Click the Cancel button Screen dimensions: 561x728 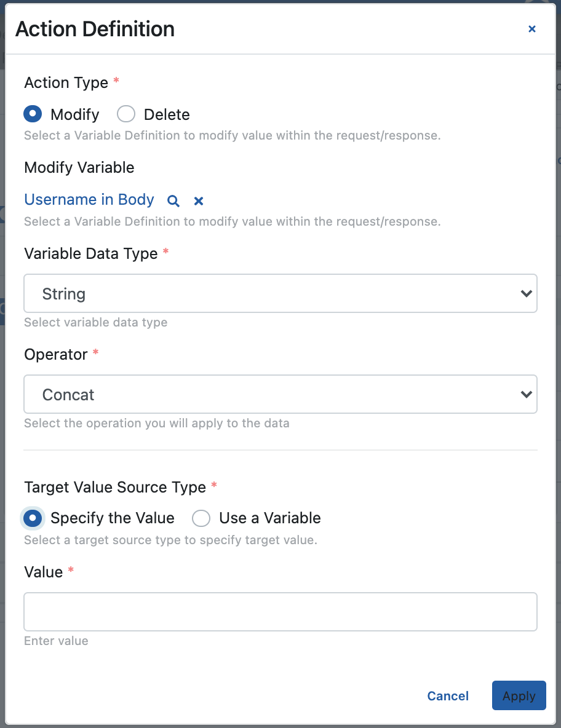pyautogui.click(x=448, y=696)
